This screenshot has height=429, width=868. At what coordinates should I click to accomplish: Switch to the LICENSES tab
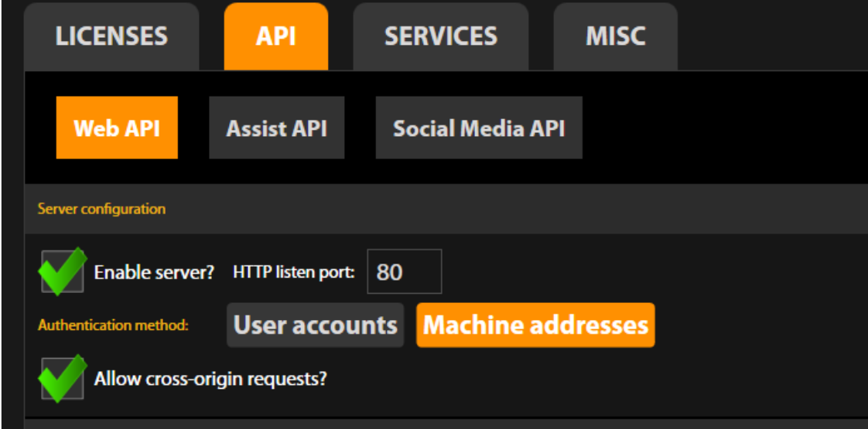pyautogui.click(x=111, y=36)
